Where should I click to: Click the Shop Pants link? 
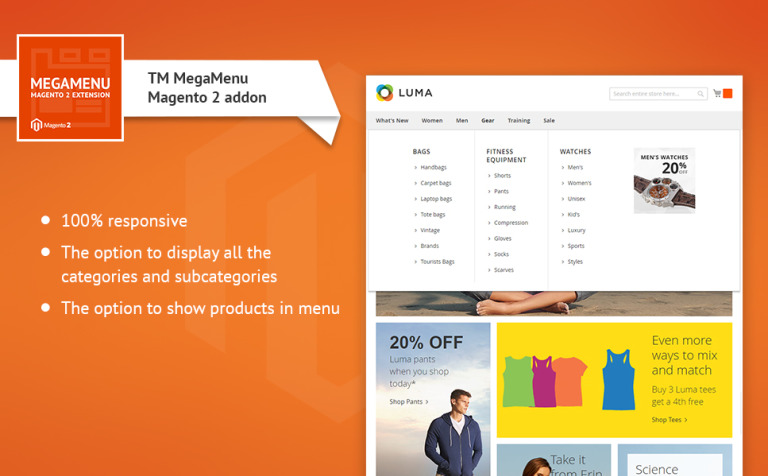point(408,402)
